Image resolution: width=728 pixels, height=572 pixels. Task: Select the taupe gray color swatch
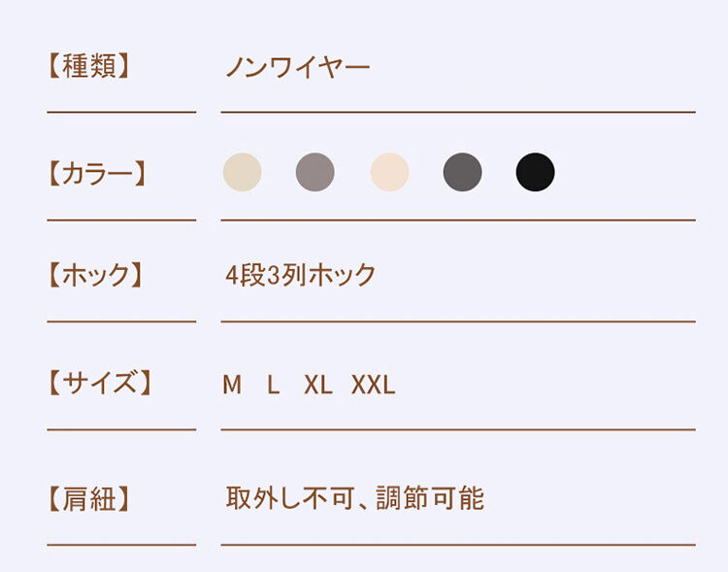(315, 172)
